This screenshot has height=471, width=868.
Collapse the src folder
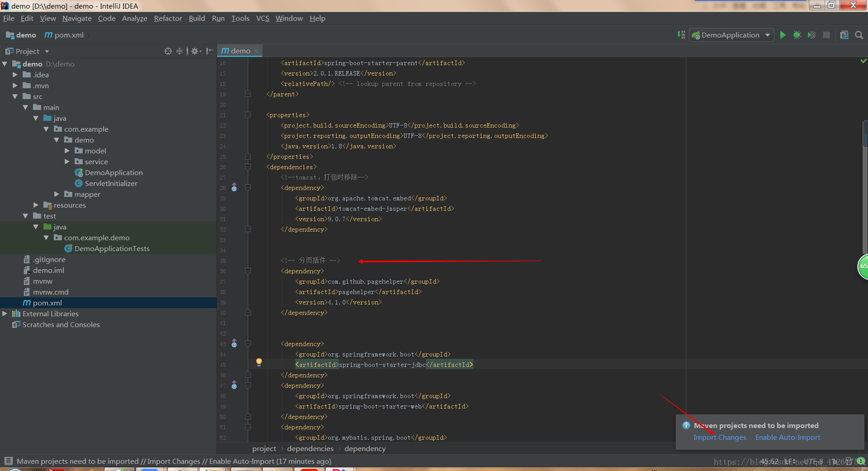click(x=15, y=96)
